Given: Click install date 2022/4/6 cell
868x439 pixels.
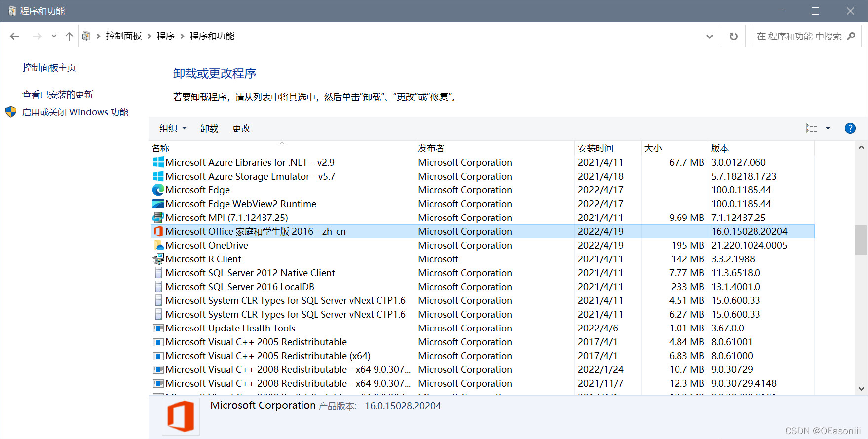Looking at the screenshot, I should tap(598, 328).
